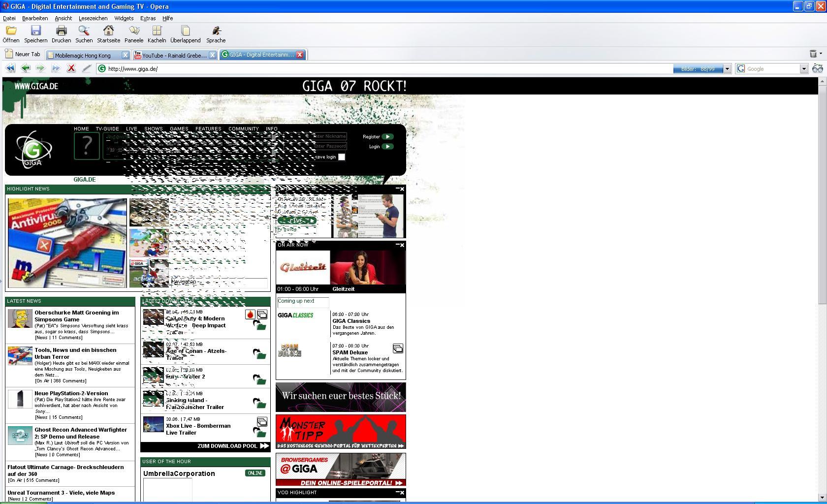The width and height of the screenshot is (827, 504).
Task: Click the Antivirus highlight news image
Action: (67, 243)
